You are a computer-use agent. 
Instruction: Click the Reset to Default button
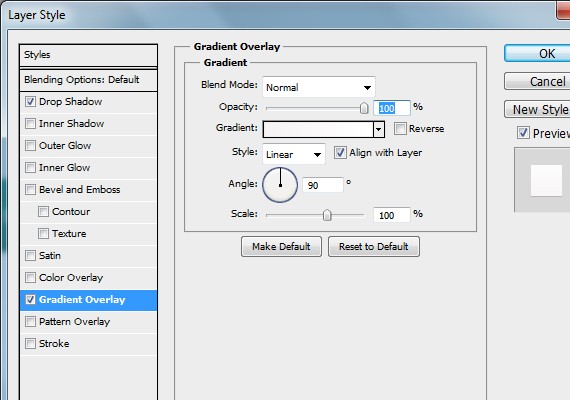(x=374, y=247)
